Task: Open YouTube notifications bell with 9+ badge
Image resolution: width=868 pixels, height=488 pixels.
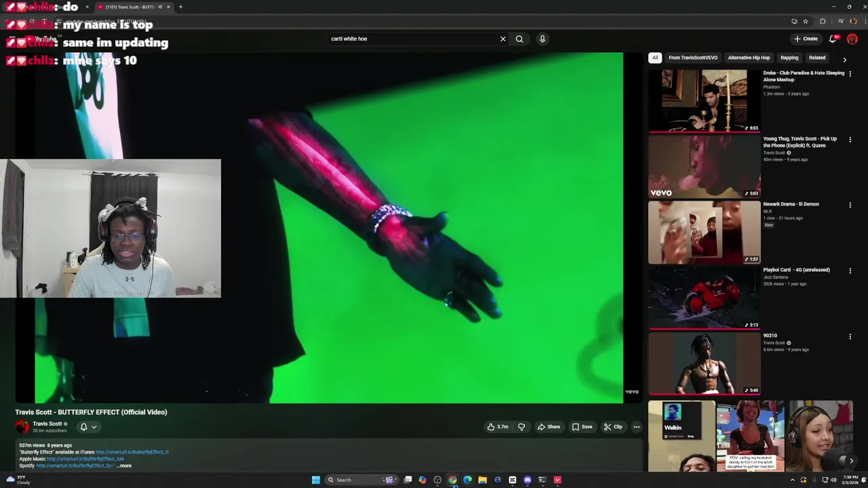Action: 833,39
